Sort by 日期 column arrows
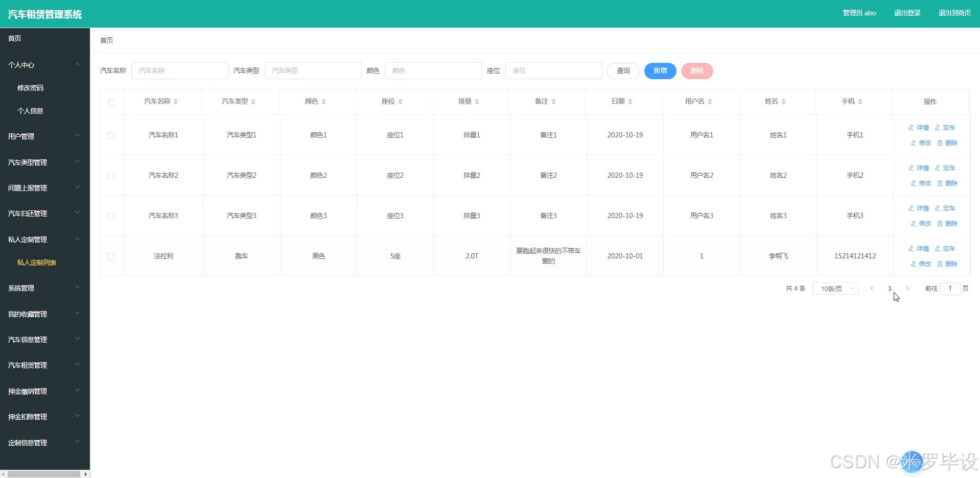Viewport: 980px width, 478px height. (630, 102)
